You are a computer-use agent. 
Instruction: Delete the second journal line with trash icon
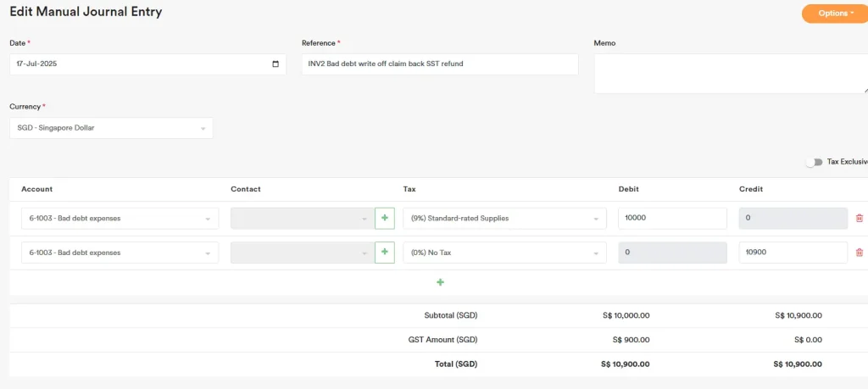click(859, 253)
